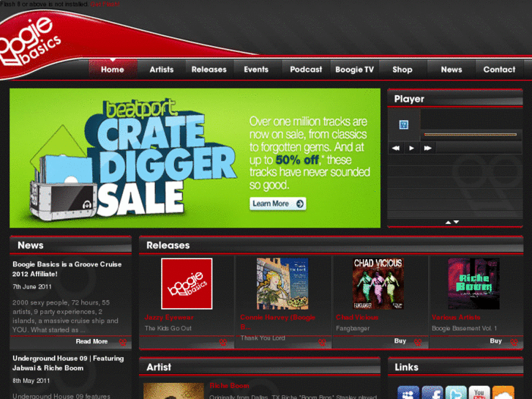The image size is (532, 399).
Task: Click the player's missing plugin icon
Action: [x=404, y=124]
